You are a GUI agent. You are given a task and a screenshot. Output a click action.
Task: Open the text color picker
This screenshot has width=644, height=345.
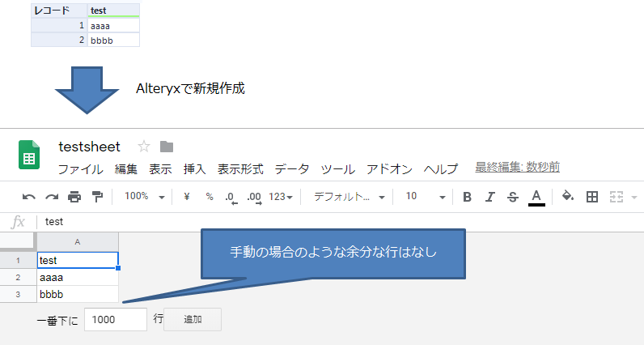coord(536,198)
